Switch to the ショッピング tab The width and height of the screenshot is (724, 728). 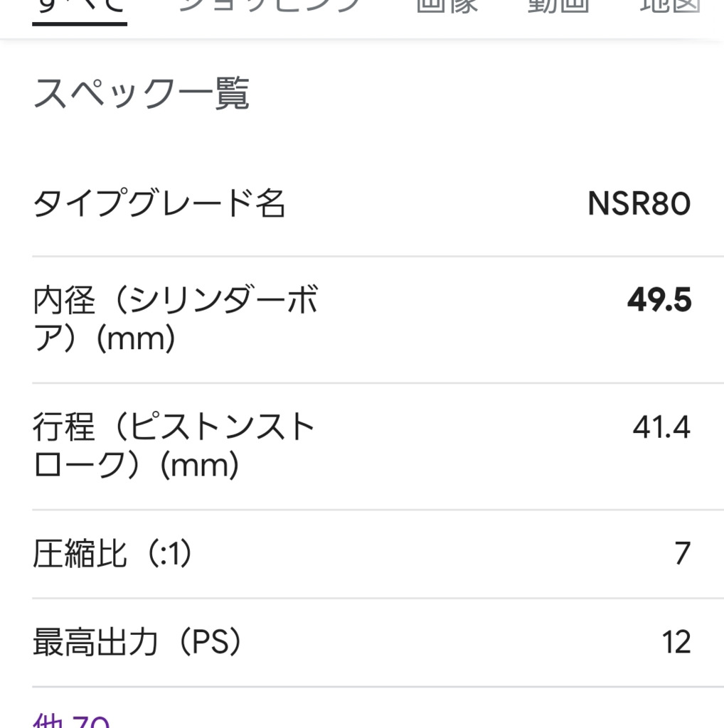(270, 6)
